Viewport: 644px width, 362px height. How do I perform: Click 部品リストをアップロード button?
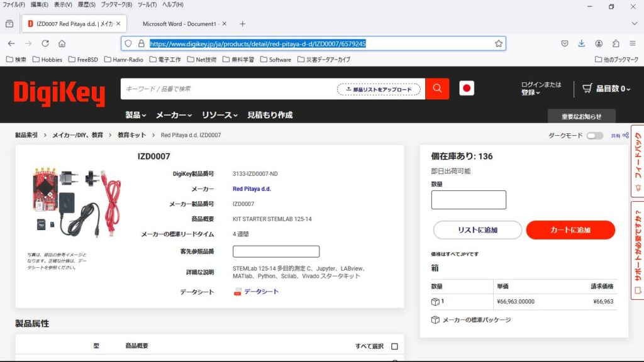[x=379, y=89]
